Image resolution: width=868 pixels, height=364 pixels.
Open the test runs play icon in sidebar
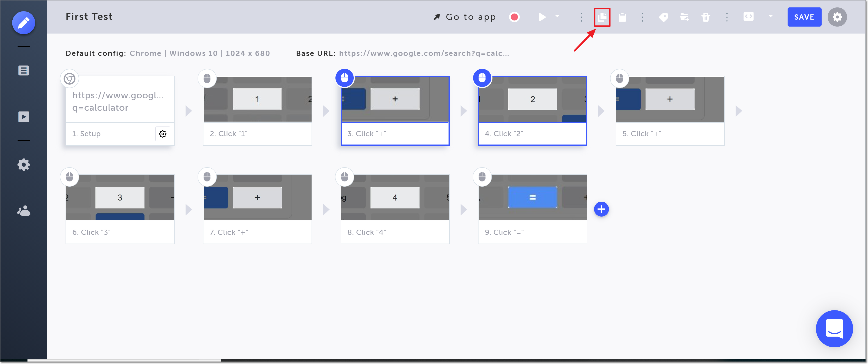click(24, 117)
